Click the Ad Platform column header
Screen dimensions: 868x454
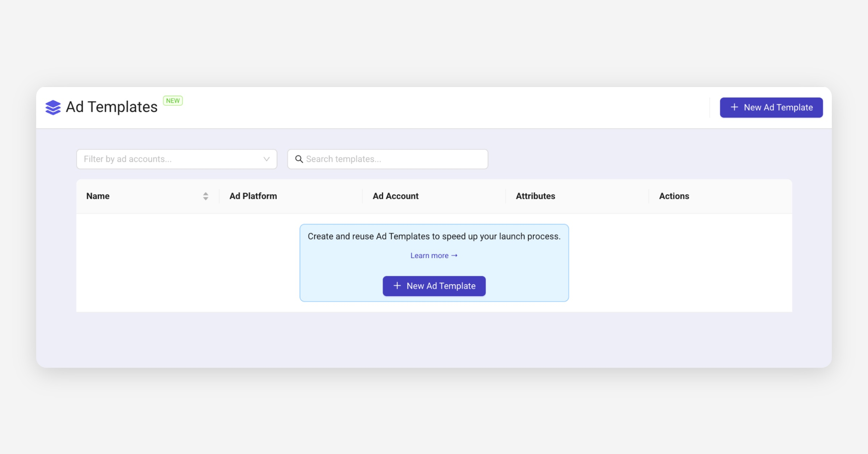253,196
